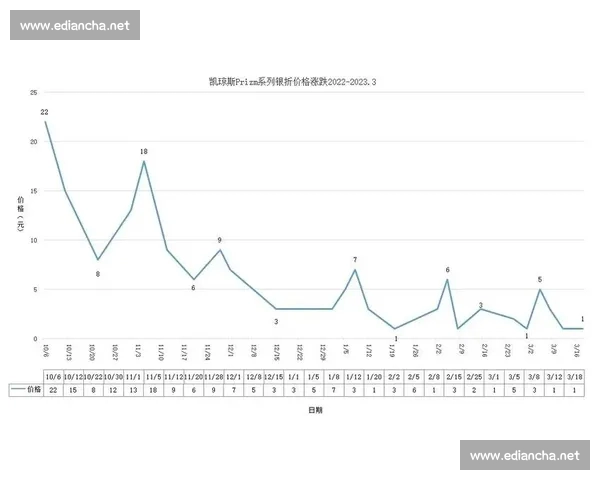The width and height of the screenshot is (600, 480).
Task: Click table value 2 under 2/25
Action: click(x=474, y=390)
